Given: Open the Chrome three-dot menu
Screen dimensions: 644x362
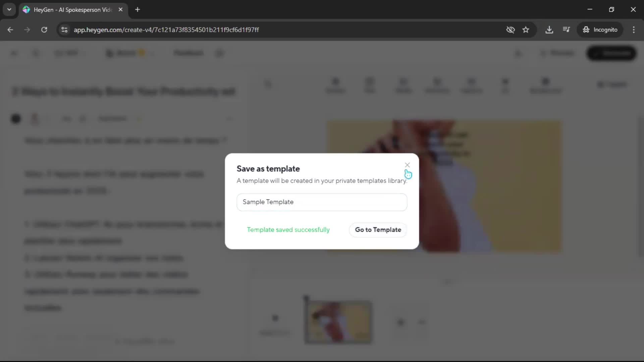Looking at the screenshot, I should 634,30.
